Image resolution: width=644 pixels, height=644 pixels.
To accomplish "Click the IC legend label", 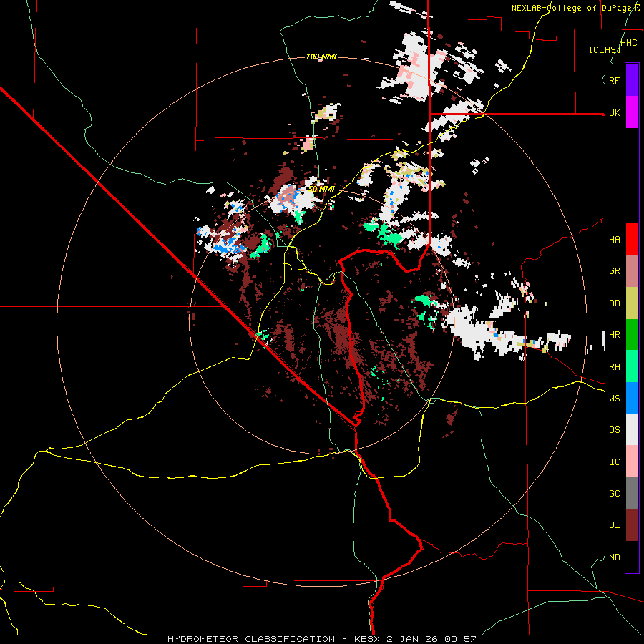I will click(614, 462).
